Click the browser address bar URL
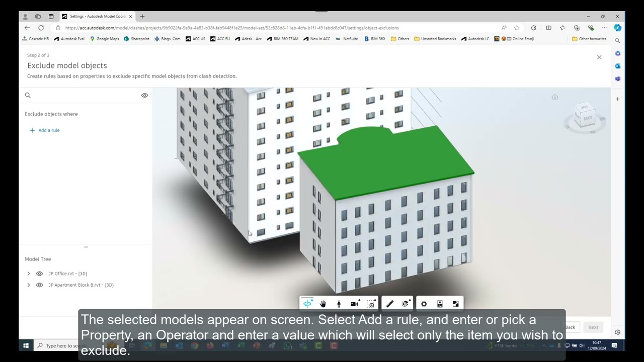644x362 pixels. 232,28
